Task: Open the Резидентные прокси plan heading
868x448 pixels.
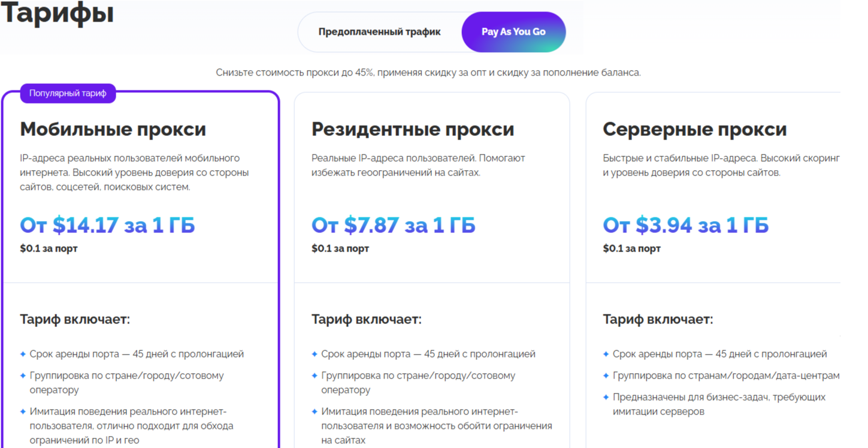Action: pyautogui.click(x=413, y=129)
